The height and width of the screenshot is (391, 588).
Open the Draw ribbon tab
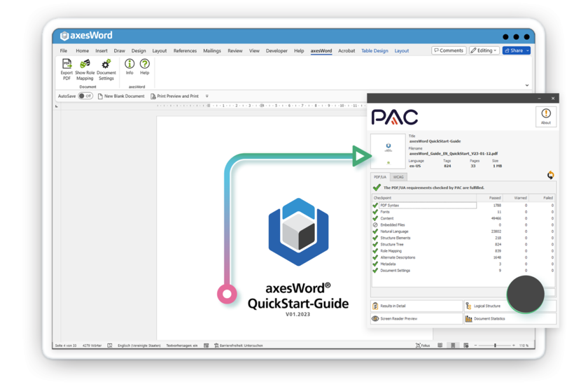pyautogui.click(x=119, y=50)
